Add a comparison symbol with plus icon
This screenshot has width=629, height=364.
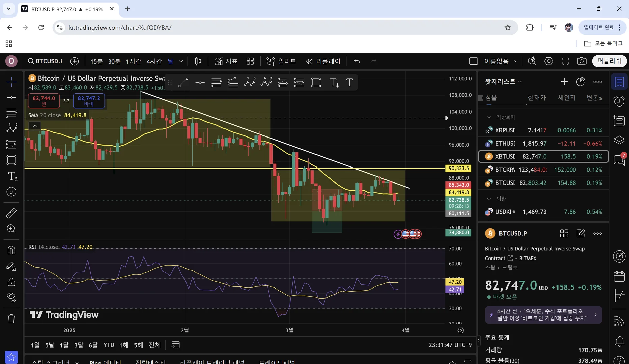tap(75, 61)
